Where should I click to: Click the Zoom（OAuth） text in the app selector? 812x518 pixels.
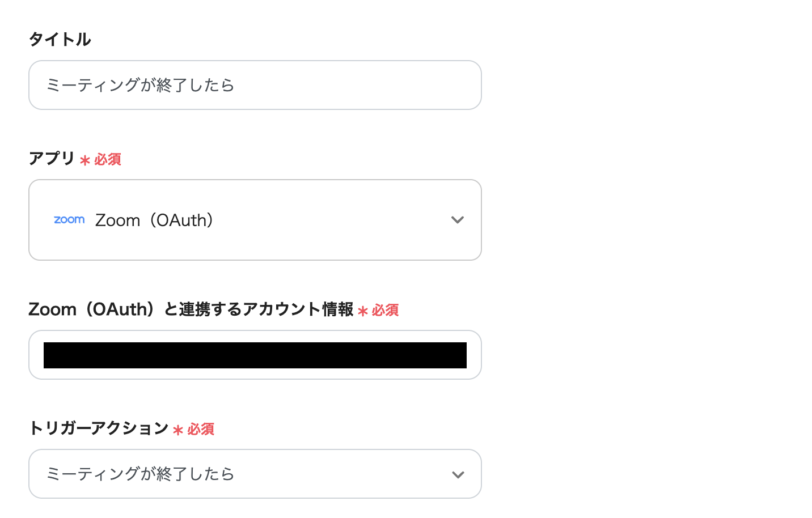[154, 220]
